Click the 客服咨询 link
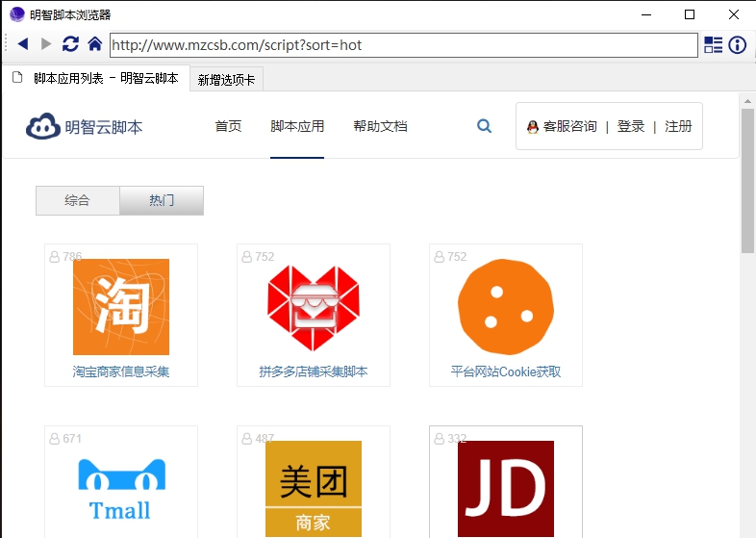 point(570,126)
